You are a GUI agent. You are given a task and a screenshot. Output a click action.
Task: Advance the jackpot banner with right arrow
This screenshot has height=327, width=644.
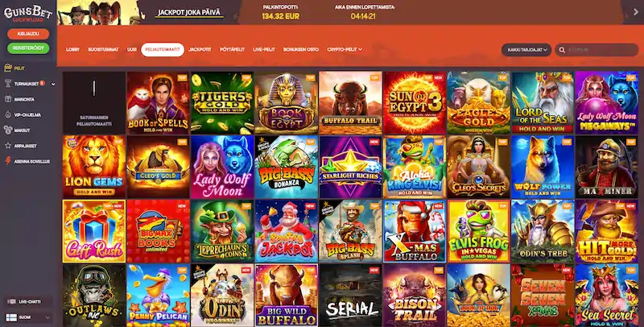636,12
